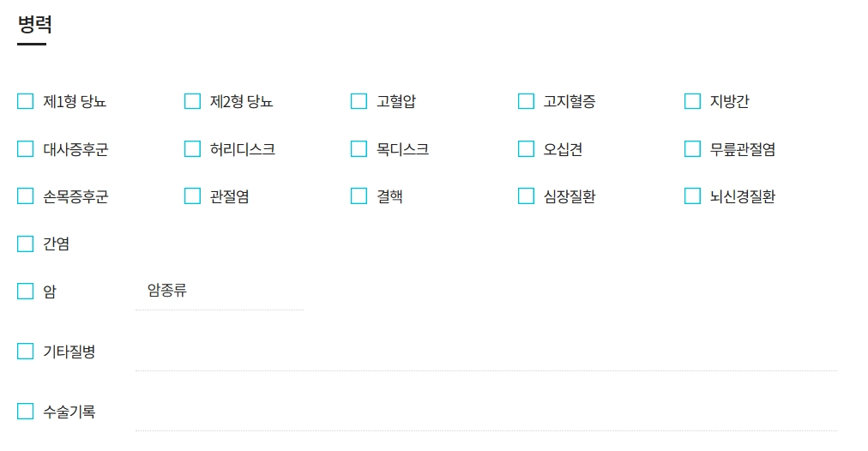Screen dimensions: 868x451
Task: Check the 지방간 option
Action: point(692,101)
